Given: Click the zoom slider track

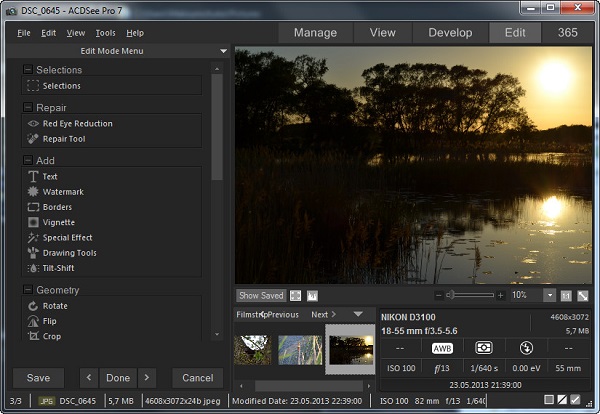Looking at the screenshot, I should tap(473, 296).
